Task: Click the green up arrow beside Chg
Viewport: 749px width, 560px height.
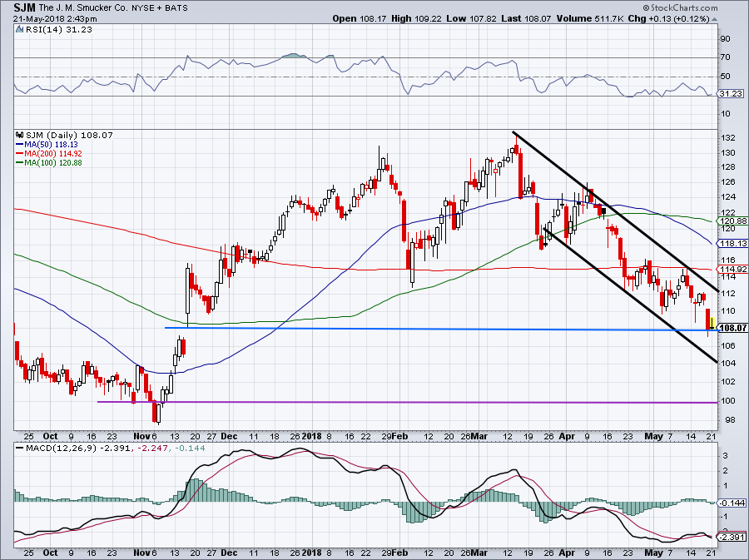Action: [714, 19]
